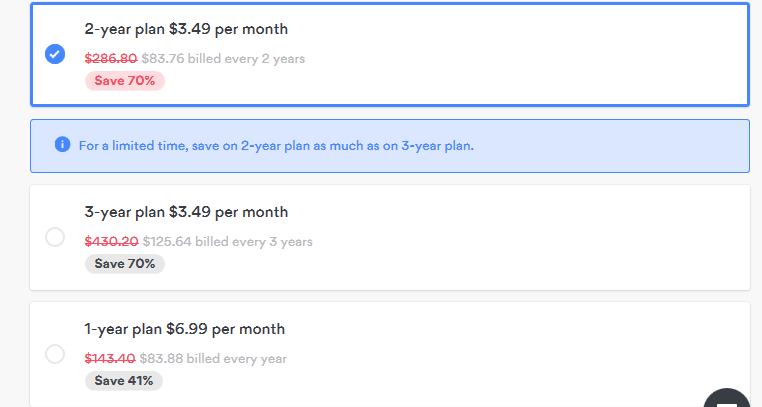Select the 2-year plan radio button
Viewport: 762px width, 407px height.
(55, 54)
